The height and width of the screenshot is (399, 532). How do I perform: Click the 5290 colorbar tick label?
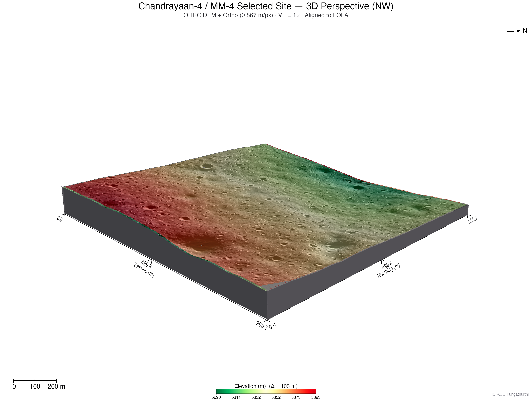pyautogui.click(x=216, y=397)
